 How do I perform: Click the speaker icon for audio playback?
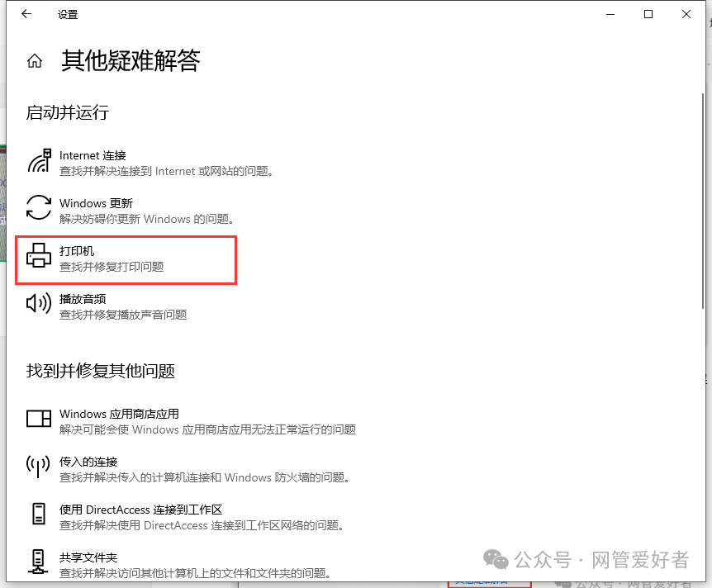[39, 303]
